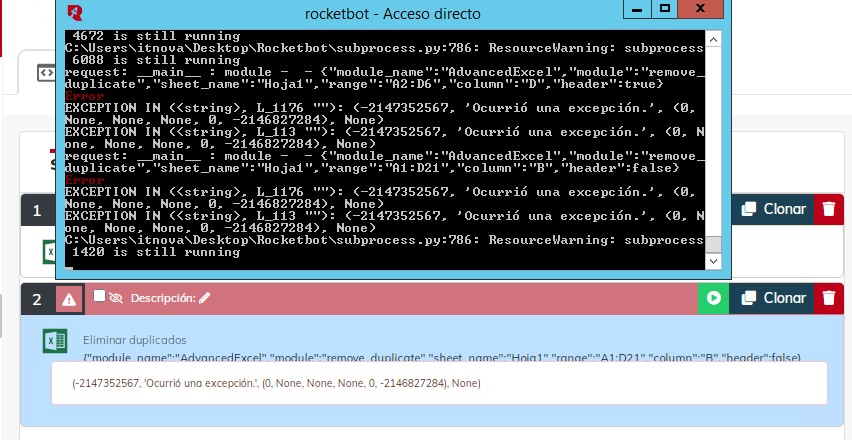
Task: Open the Rocketbot console window system icon
Action: pos(74,13)
